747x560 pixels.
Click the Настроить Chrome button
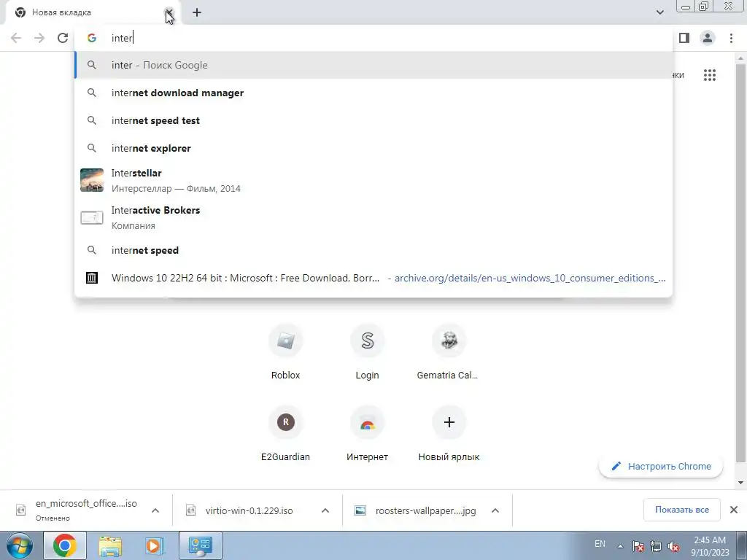pyautogui.click(x=661, y=466)
